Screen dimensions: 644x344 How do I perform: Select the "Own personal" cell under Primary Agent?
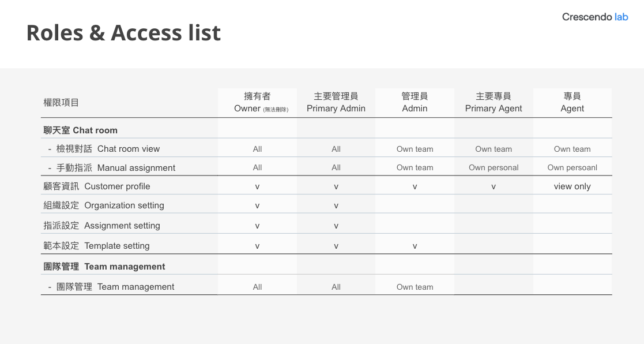point(494,168)
